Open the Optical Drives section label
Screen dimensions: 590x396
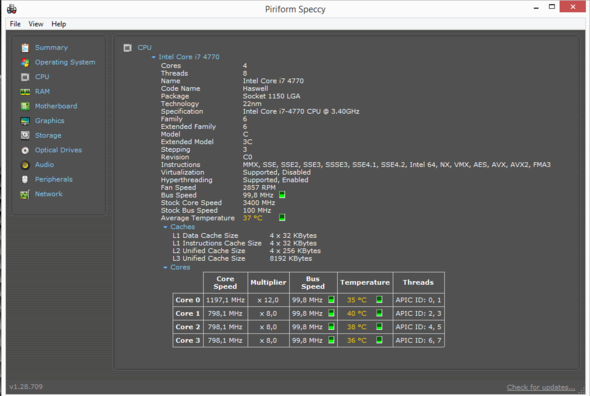pyautogui.click(x=58, y=150)
